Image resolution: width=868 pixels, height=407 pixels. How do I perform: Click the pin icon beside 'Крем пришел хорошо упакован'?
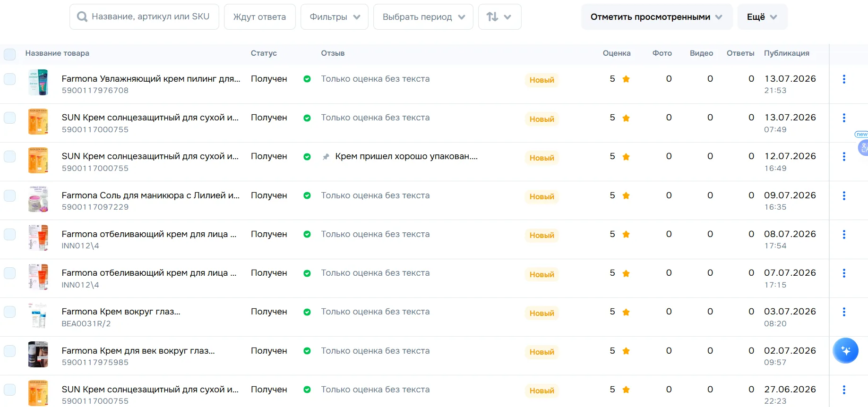(326, 157)
